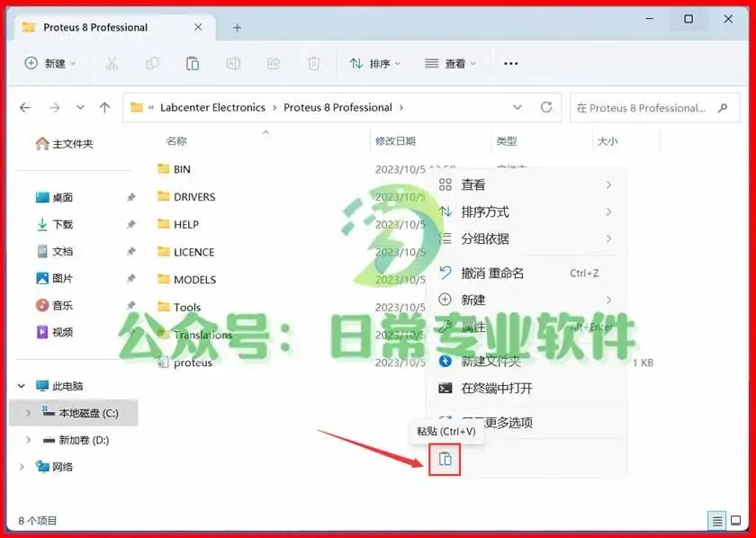Expand New Volume (D:) node
Viewport: 756px width, 538px height.
(x=28, y=440)
